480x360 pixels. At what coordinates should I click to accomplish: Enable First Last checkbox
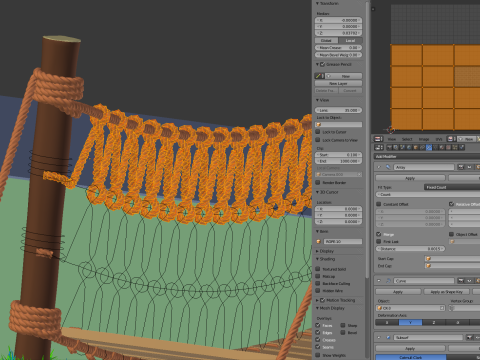[x=379, y=241]
